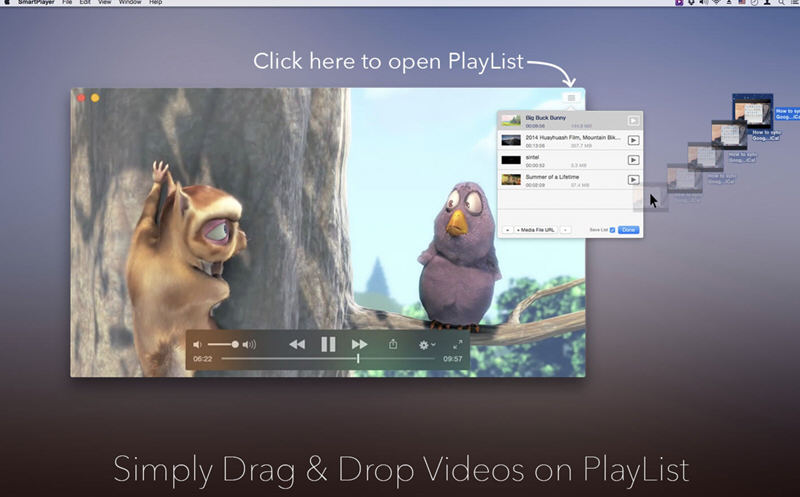
Task: Open Spotlight search in menu bar
Action: (781, 2)
